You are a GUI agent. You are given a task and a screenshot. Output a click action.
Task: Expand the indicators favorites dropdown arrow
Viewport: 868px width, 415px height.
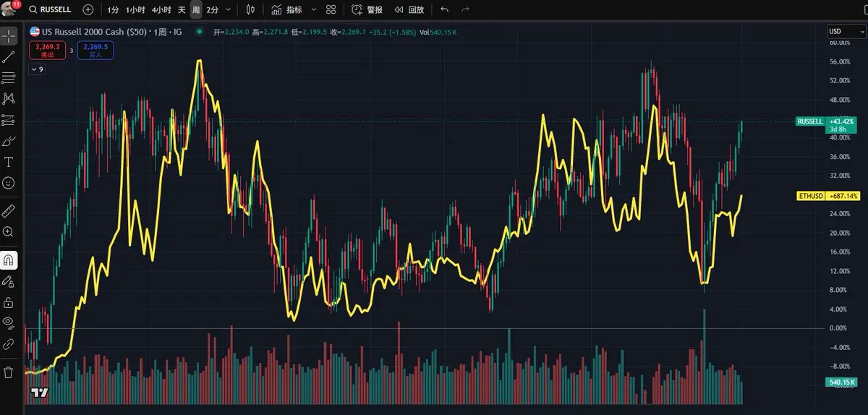pos(313,10)
